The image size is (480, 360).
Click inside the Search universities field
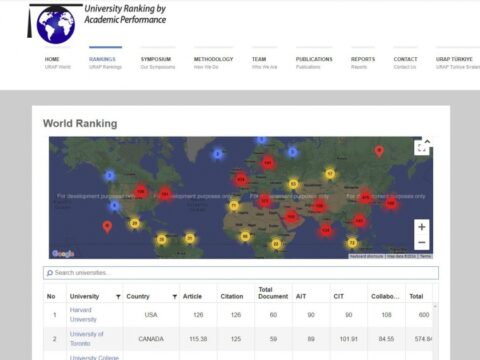click(x=241, y=273)
